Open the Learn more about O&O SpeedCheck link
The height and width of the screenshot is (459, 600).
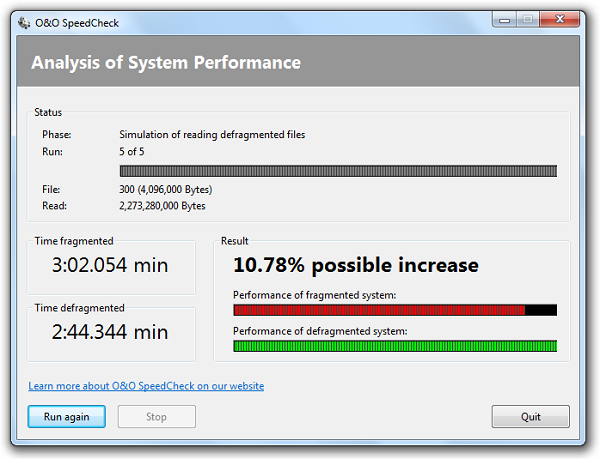pyautogui.click(x=146, y=386)
